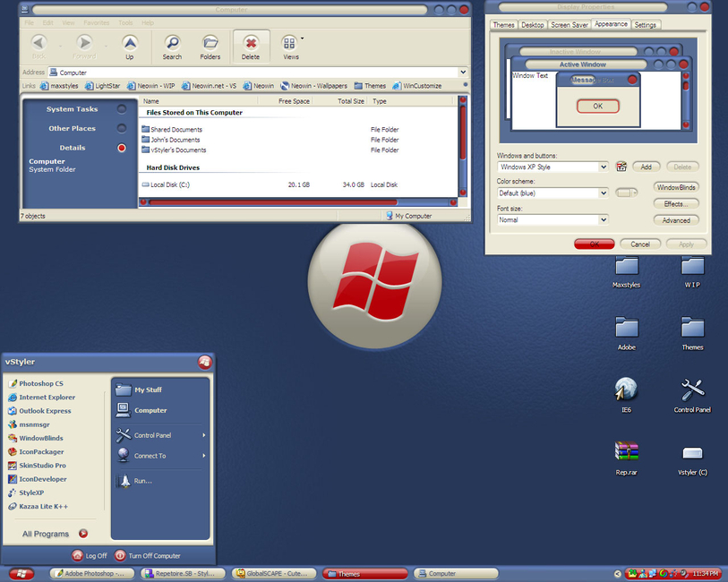Expand Connect To submenu arrow
This screenshot has width=728, height=582.
(204, 455)
